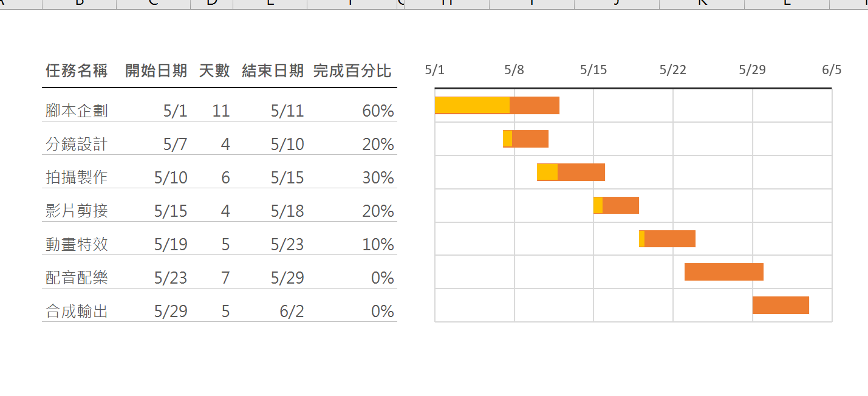
Task: Click days value 5 in 動畫特效 row
Action: coord(225,244)
